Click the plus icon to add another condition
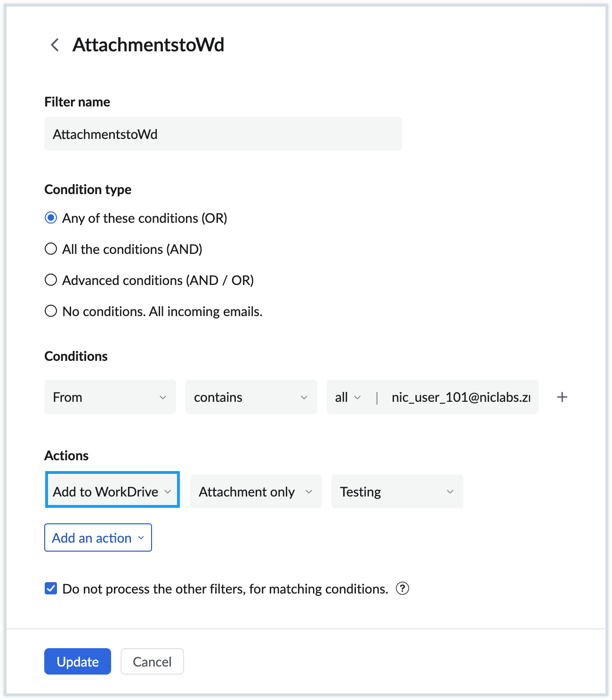 [562, 397]
